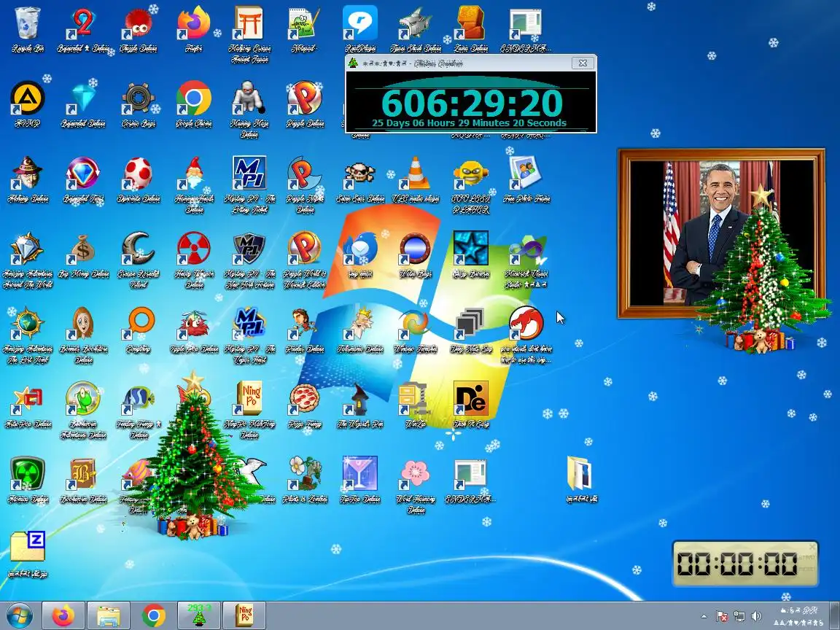Close the Christmas Countdown window

tap(583, 63)
